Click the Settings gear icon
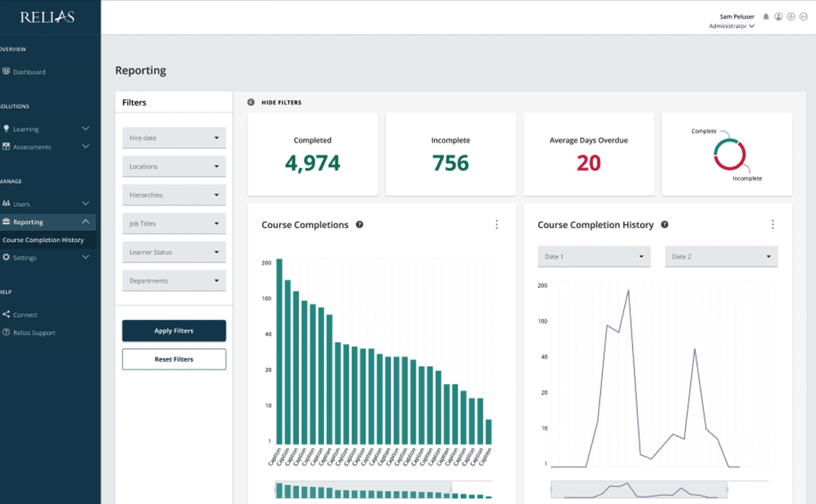Image resolution: width=816 pixels, height=504 pixels. point(6,257)
